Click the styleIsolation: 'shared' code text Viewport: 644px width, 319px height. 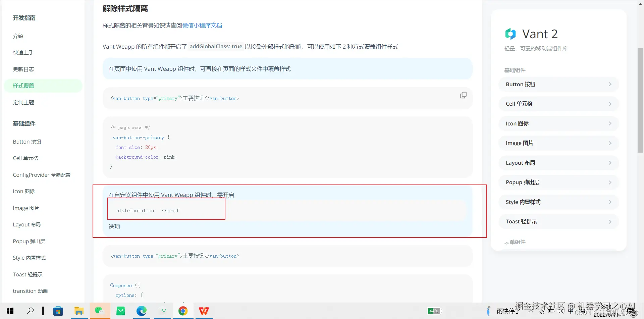(148, 211)
